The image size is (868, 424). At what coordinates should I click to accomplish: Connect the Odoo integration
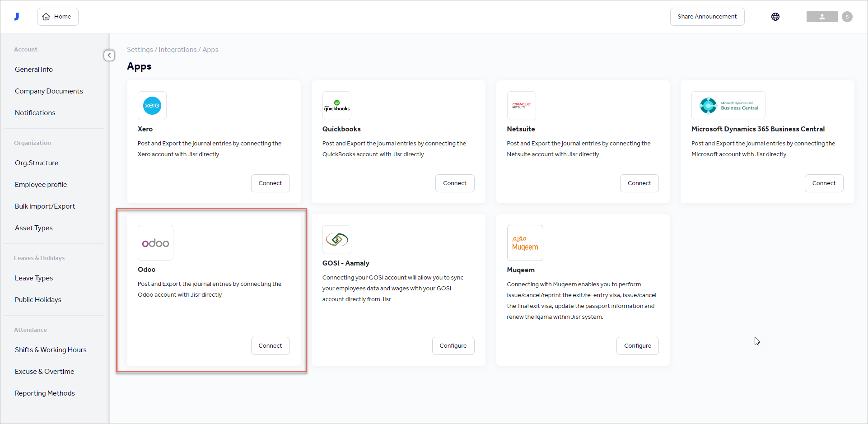[270, 345]
